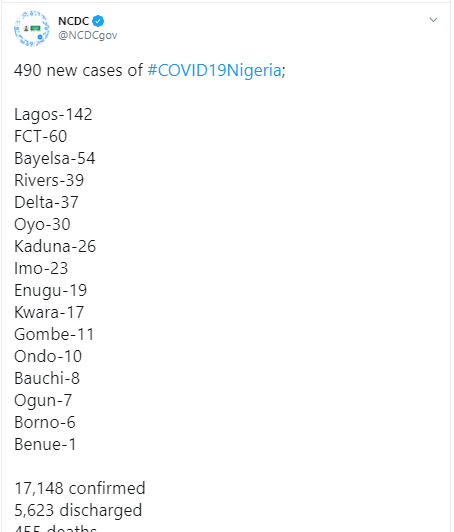The image size is (454, 532).
Task: Select the Rivers-39 entry
Action: pos(49,180)
